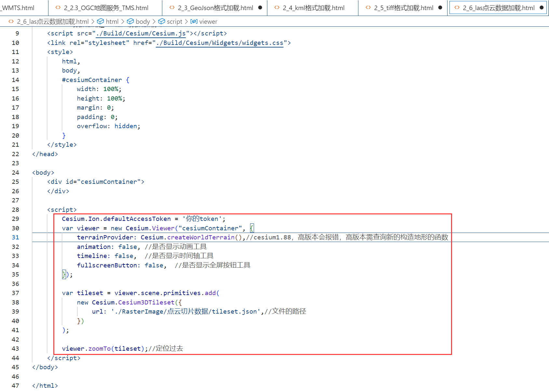549x392 pixels.
Task: Click 'width: 100%;' property text
Action: pos(99,89)
